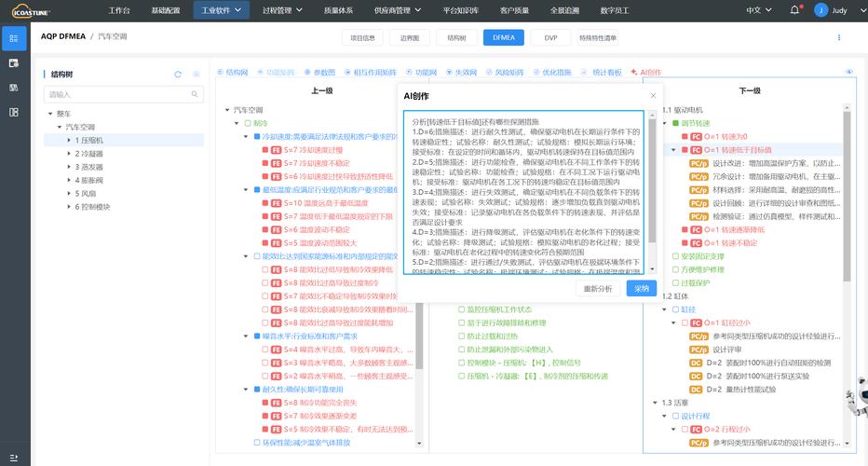Expand the 2 冷凝器 tree node arrow

pyautogui.click(x=69, y=154)
